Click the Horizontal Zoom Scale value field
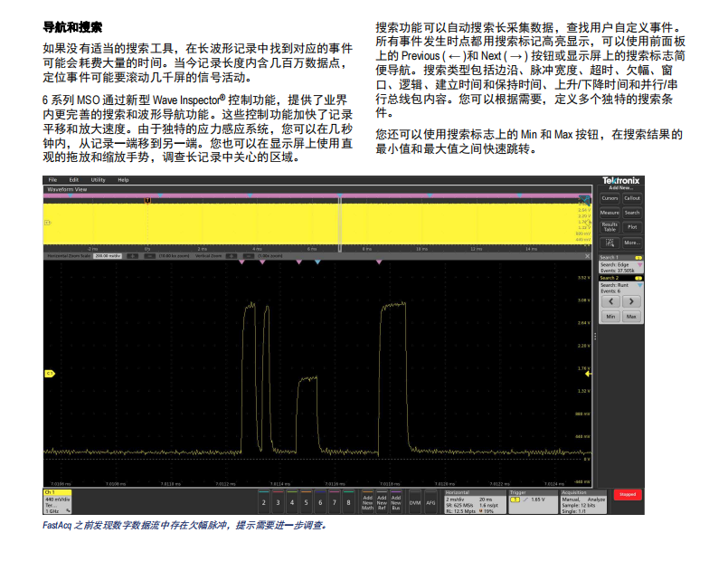 click(108, 256)
